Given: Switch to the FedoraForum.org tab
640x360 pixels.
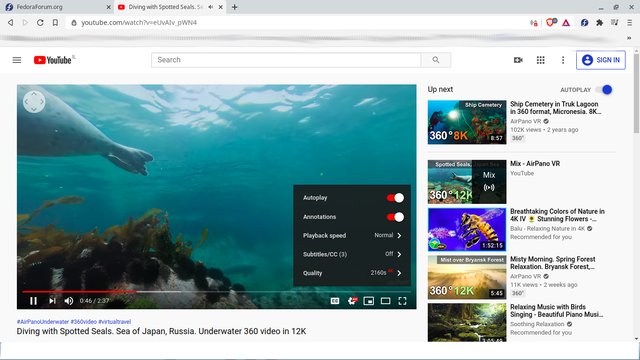Looking at the screenshot, I should tap(57, 7).
